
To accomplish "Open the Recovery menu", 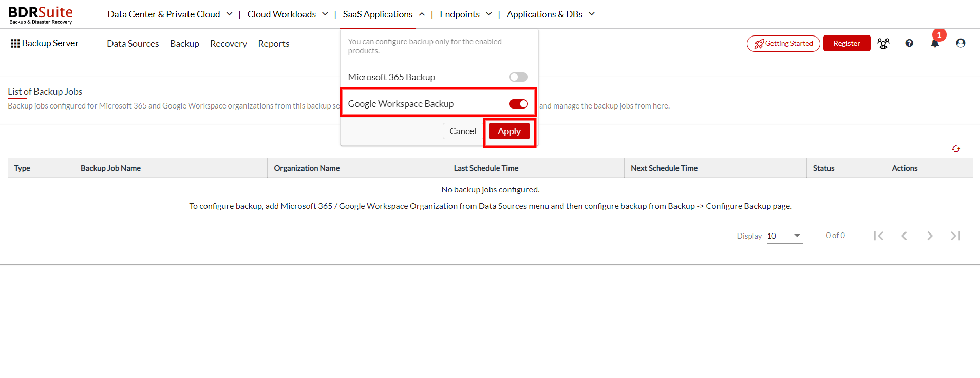I will (229, 44).
